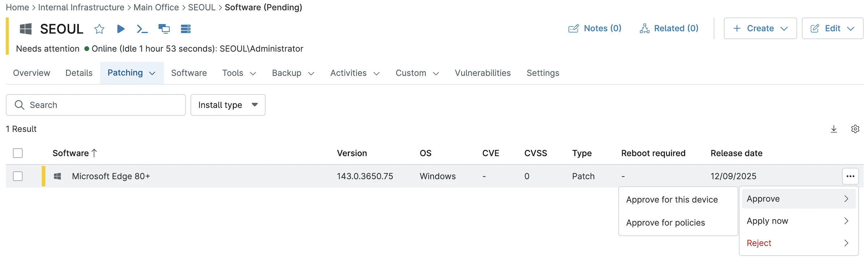
Task: Click the Patch type cell
Action: pyautogui.click(x=583, y=176)
